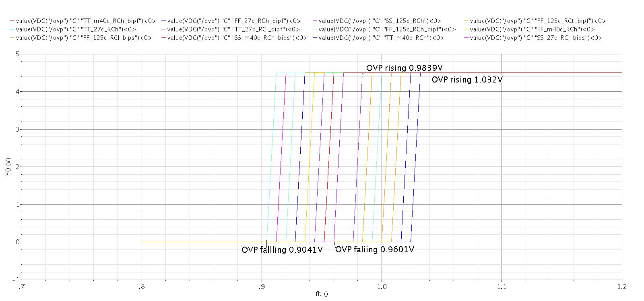Click the 'OVP rising 1.032V' marker label

(x=467, y=80)
